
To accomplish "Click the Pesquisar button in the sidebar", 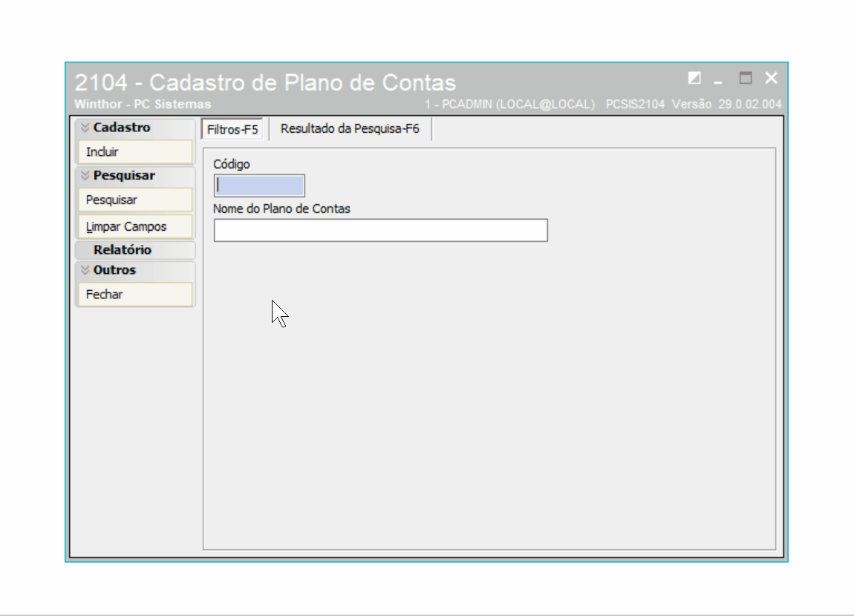I will coord(135,200).
